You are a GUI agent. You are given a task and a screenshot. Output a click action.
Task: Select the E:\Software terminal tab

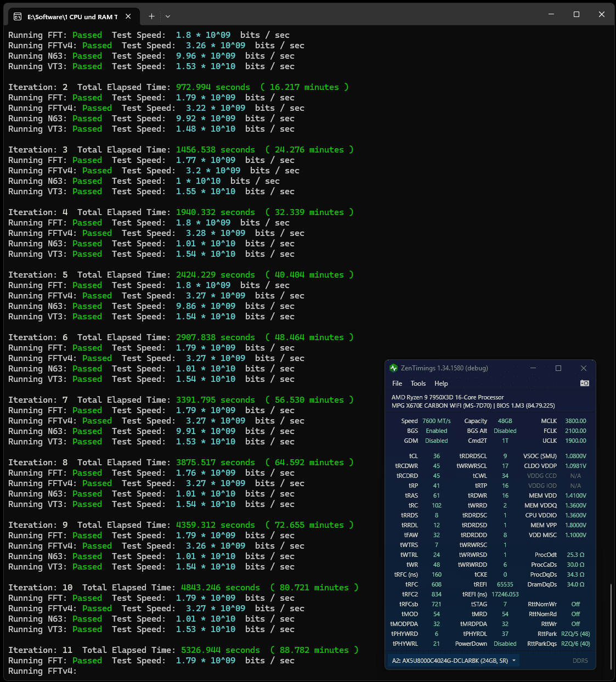click(x=72, y=17)
